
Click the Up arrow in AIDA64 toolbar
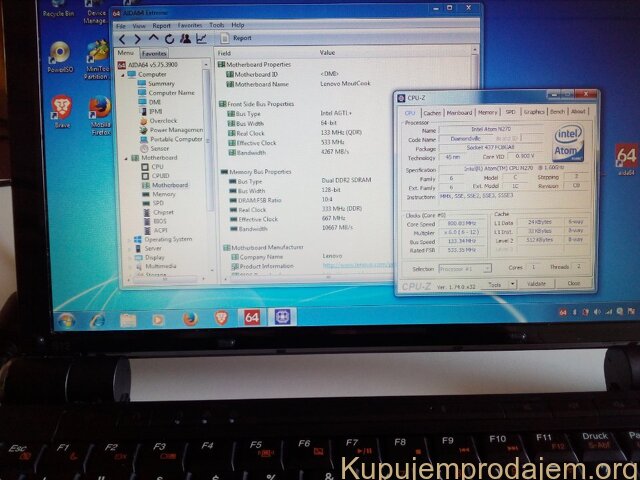[153, 38]
